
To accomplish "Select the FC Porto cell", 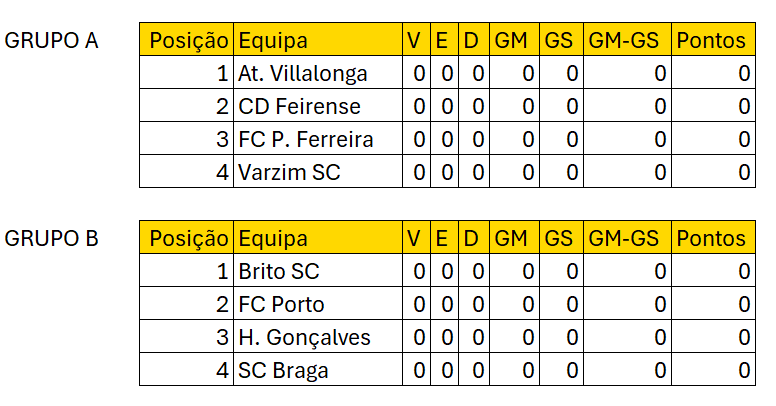I will tap(282, 305).
